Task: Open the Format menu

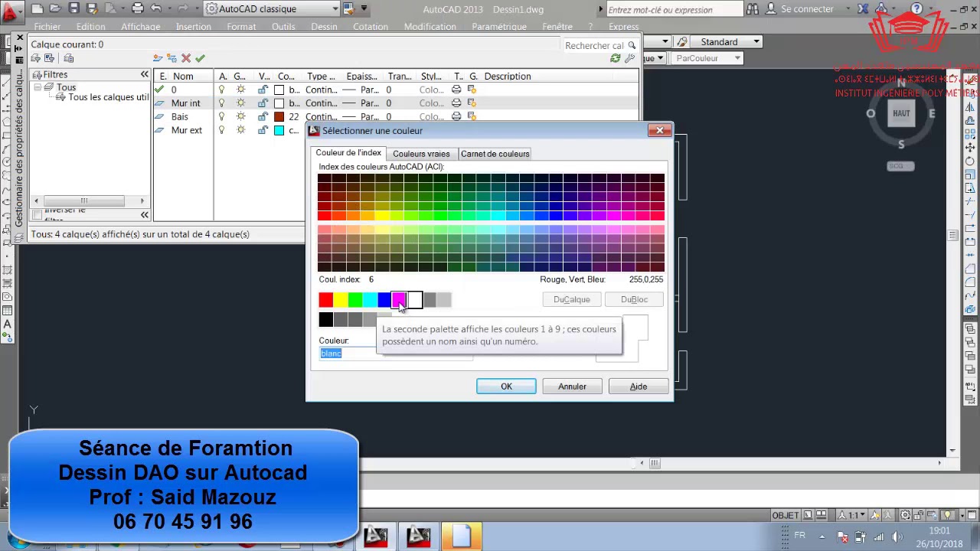Action: (241, 27)
